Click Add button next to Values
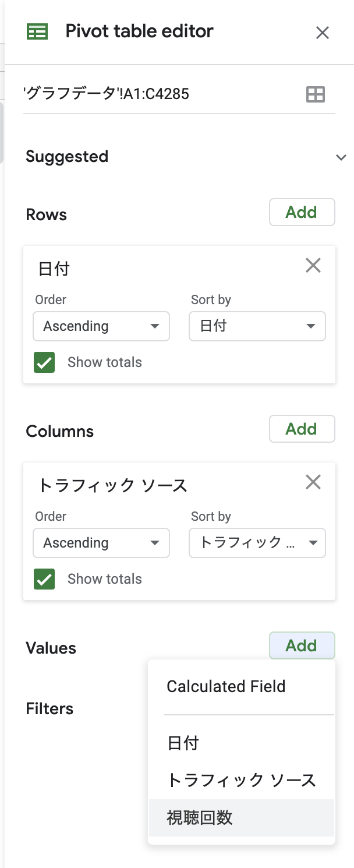Viewport: 354px width, 868px height. click(302, 645)
